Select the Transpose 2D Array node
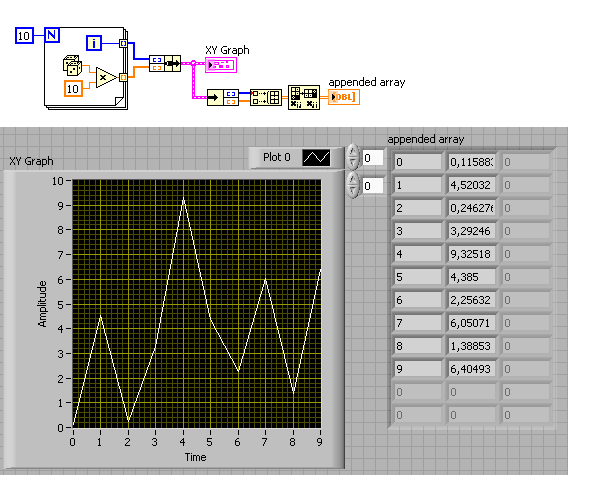600x500 pixels. (304, 98)
